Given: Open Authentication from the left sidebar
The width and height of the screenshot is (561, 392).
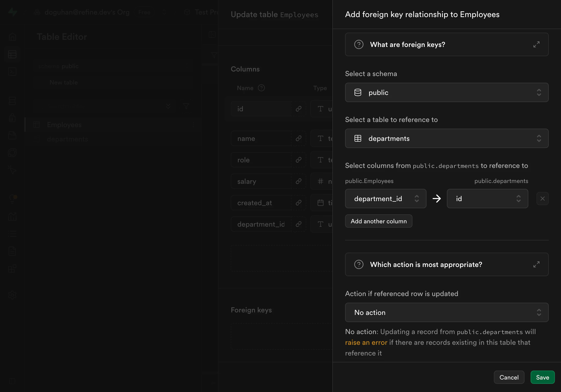Looking at the screenshot, I should [x=12, y=118].
